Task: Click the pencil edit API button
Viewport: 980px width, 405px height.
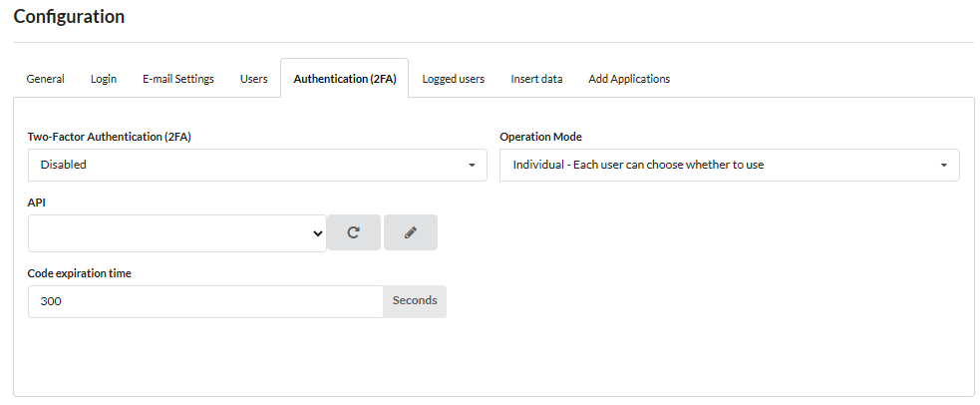Action: click(410, 232)
